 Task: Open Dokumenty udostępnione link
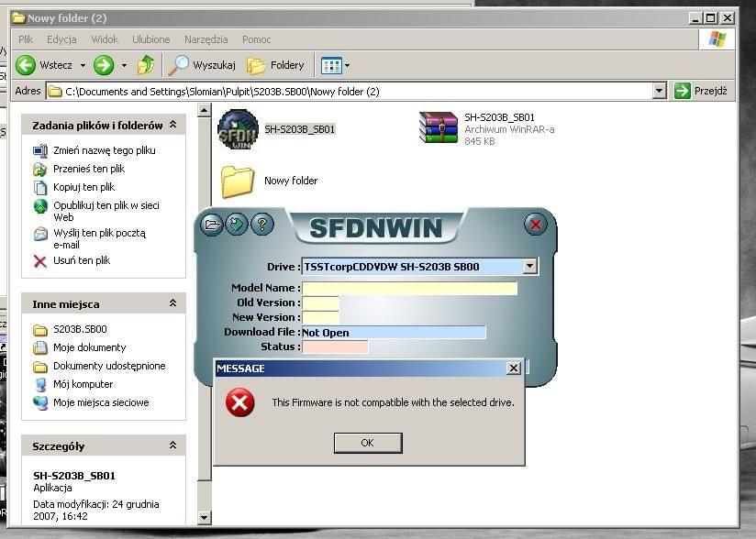point(109,366)
